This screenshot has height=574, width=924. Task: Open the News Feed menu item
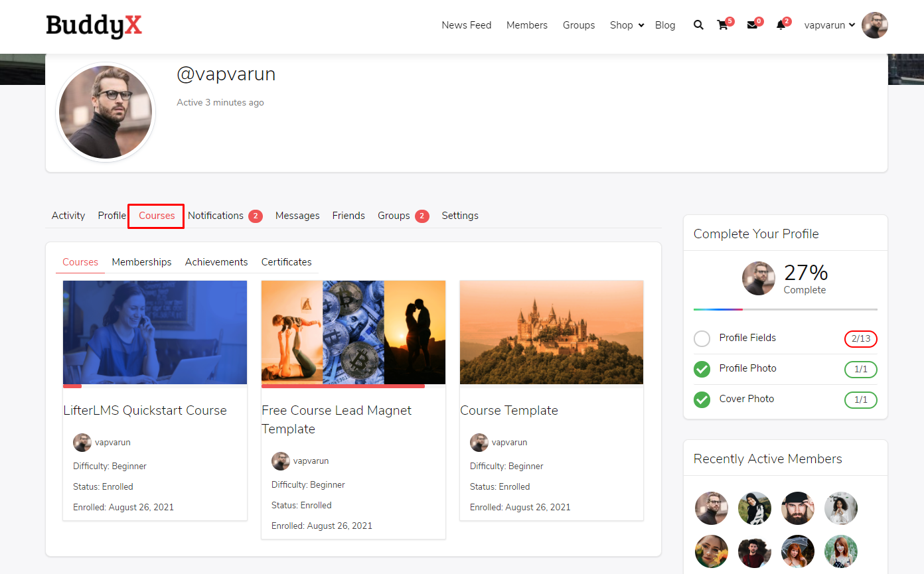click(466, 25)
